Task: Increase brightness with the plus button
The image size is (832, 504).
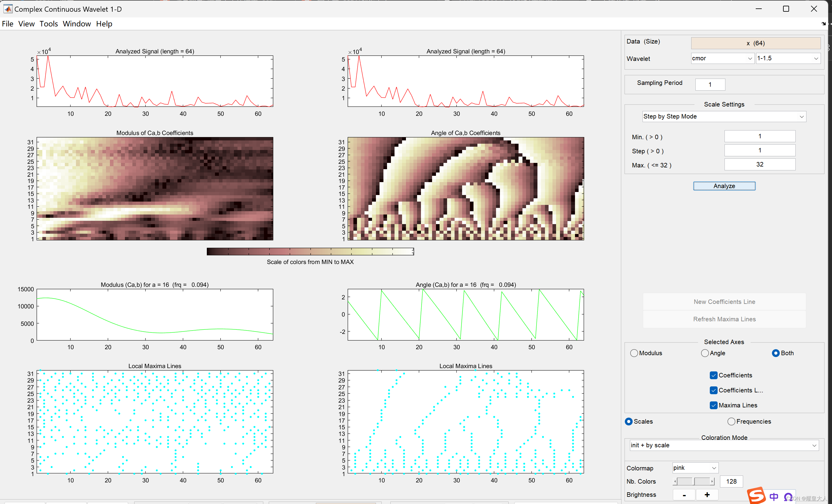Action: coord(707,495)
